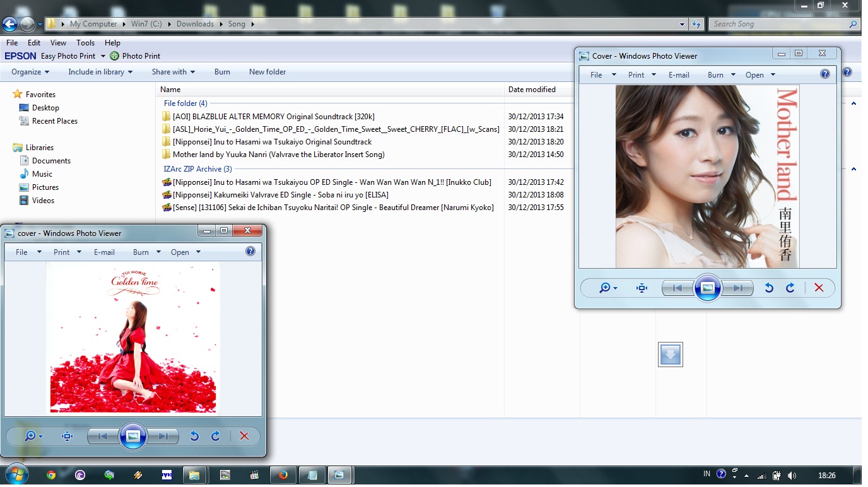Viewport: 868px width, 487px height.
Task: Go to next image in Golden Time viewer
Action: click(x=163, y=436)
